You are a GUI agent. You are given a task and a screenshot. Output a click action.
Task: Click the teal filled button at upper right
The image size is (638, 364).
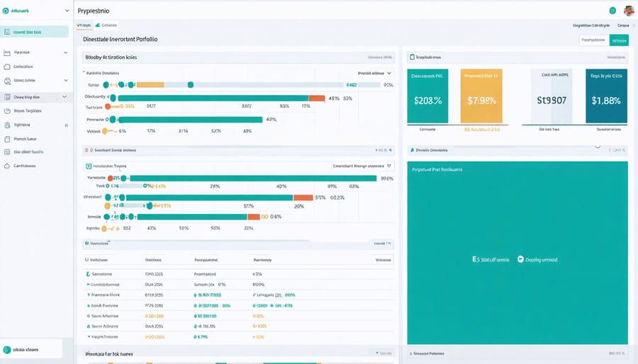point(619,41)
